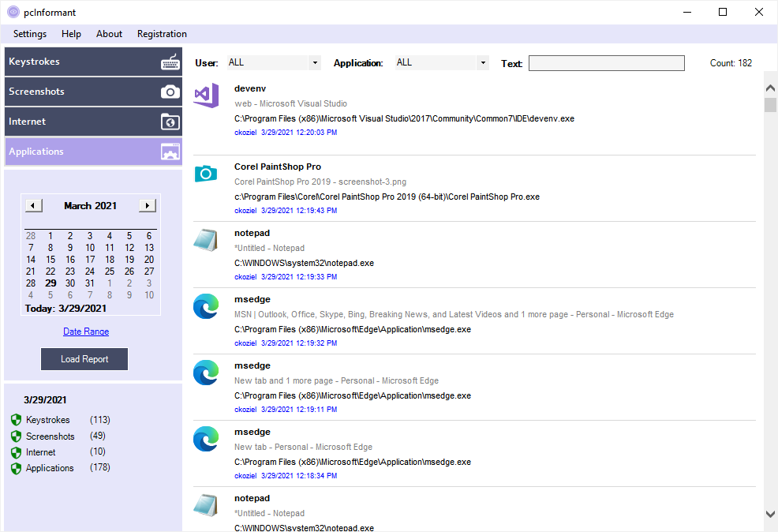Click the Load Report button
This screenshot has height=532, width=778.
pos(84,359)
